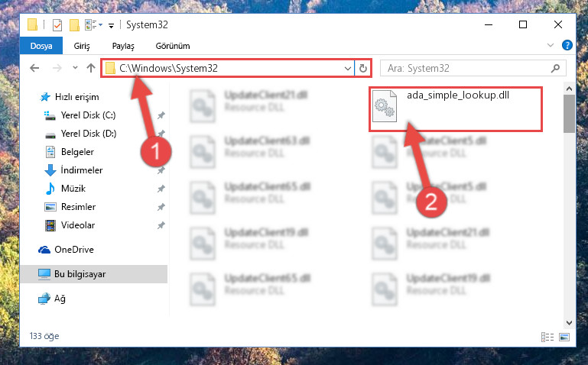Select the Paylaş ribbon tab
Image resolution: width=588 pixels, height=365 pixels.
[123, 46]
